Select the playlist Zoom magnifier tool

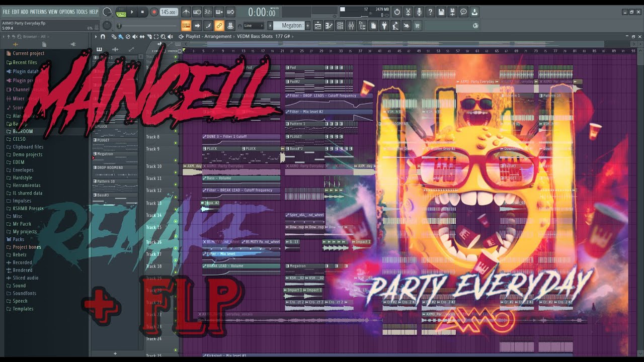coord(163,37)
